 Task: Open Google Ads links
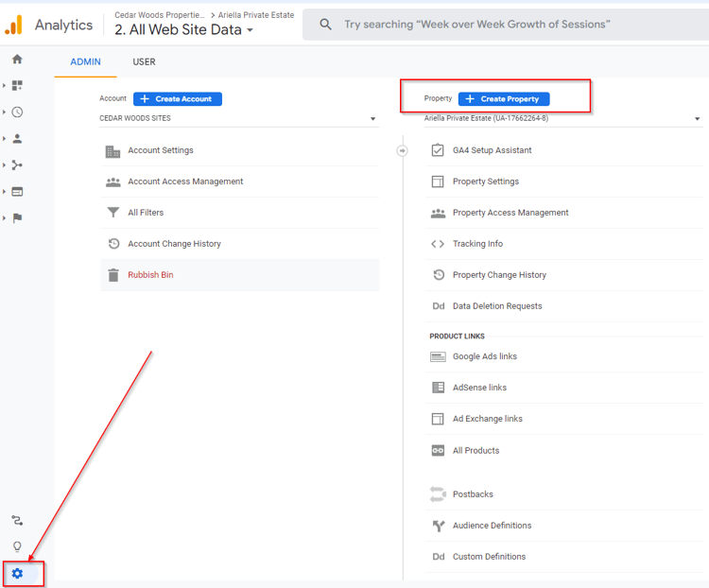point(564,357)
